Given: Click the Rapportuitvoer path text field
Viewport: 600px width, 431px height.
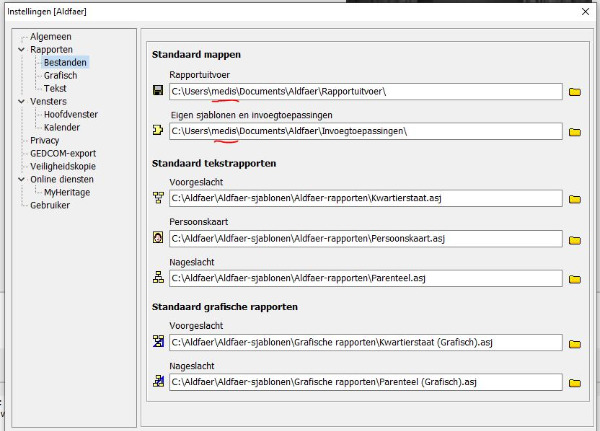Looking at the screenshot, I should [365, 92].
